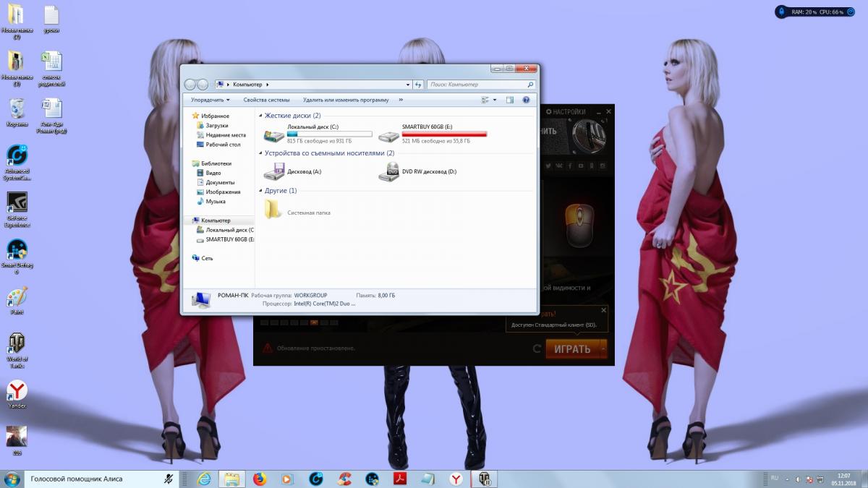This screenshot has width=868, height=488.
Task: Open SMARTBUY 60GB (E:) drive icon
Action: 389,136
